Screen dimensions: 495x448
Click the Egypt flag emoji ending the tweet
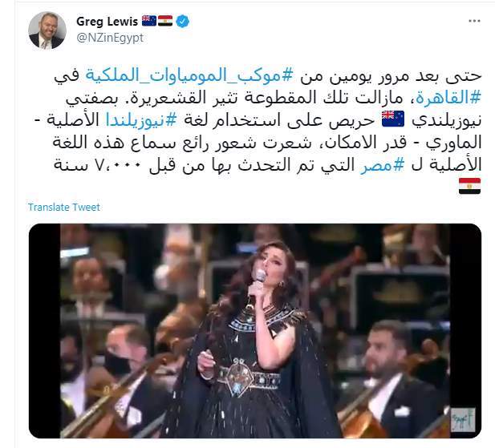[470, 186]
